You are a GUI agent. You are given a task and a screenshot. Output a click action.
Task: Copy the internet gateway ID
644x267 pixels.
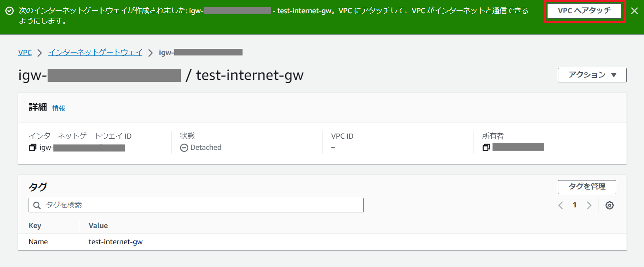click(x=33, y=148)
